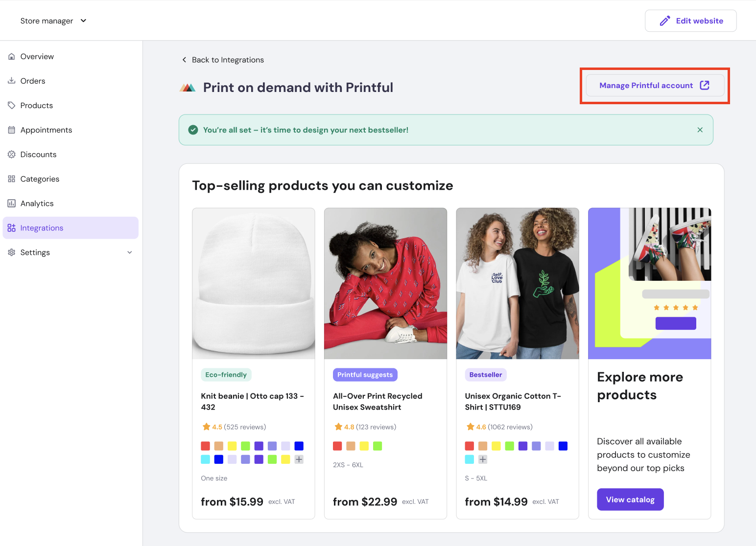This screenshot has height=546, width=756.
Task: Dismiss the "You're all set" banner
Action: (700, 130)
